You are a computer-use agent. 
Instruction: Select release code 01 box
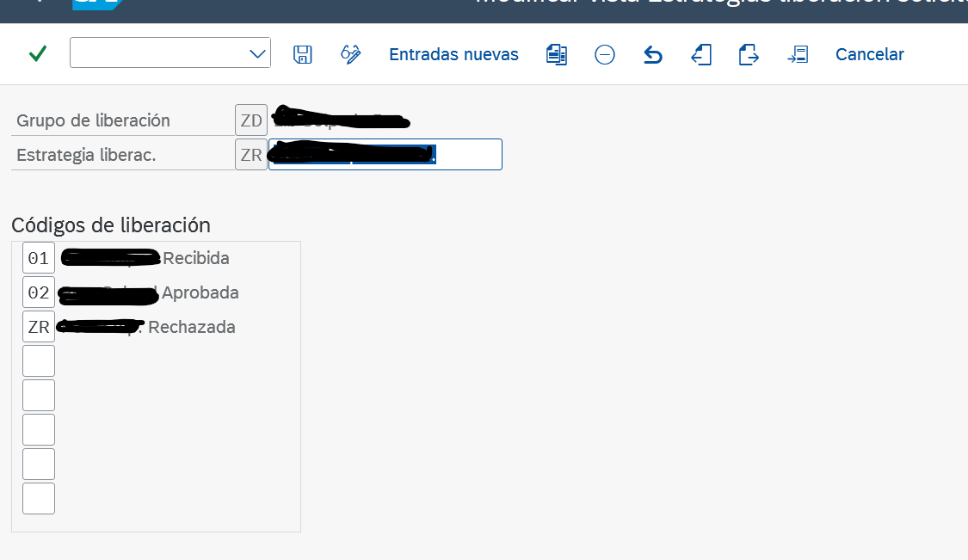[x=39, y=258]
